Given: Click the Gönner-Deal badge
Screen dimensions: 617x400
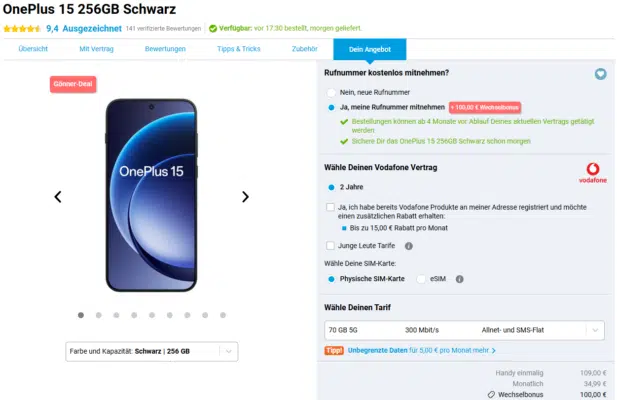Looking at the screenshot, I should [72, 84].
